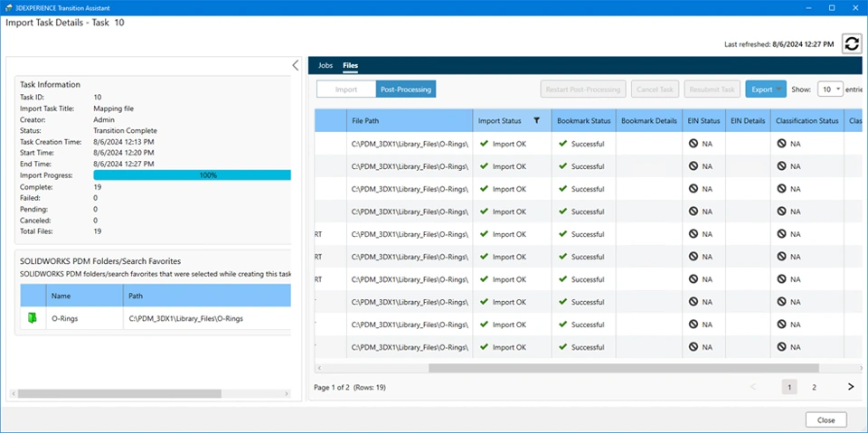Image resolution: width=868 pixels, height=433 pixels.
Task: Click the Classification Status column header
Action: pyautogui.click(x=807, y=120)
